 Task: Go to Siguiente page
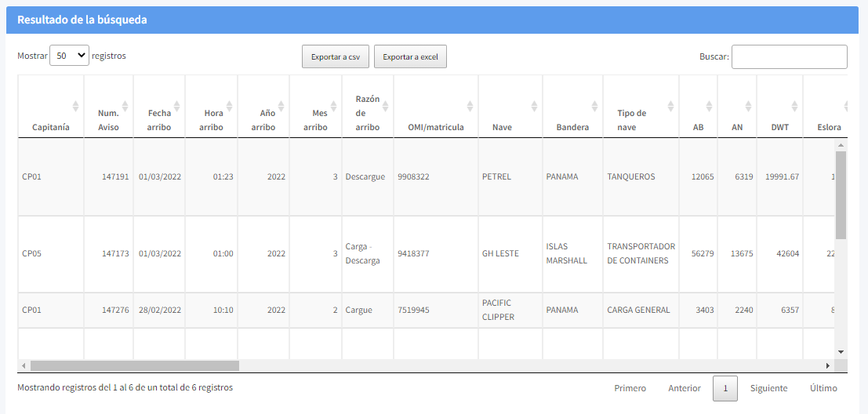[768, 388]
